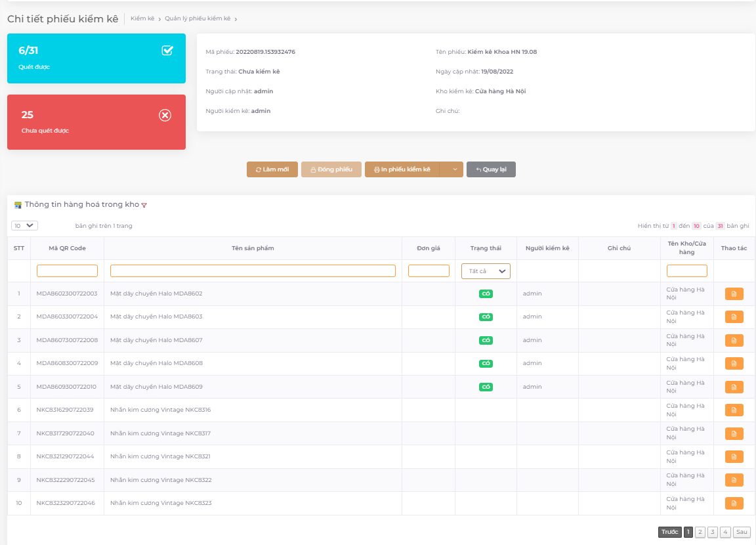This screenshot has height=545, width=756.
Task: Open detail icon for row MDA8607300722008
Action: (x=734, y=340)
